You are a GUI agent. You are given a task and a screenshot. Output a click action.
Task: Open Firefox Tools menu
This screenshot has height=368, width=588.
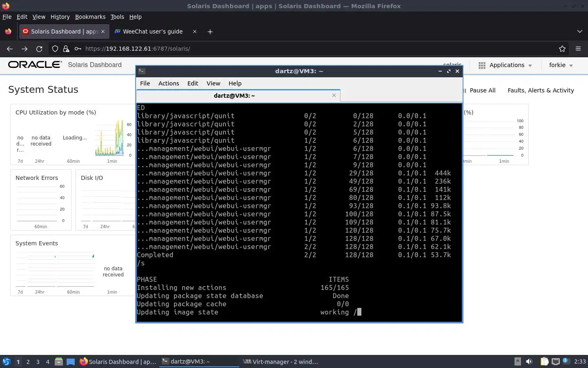pos(117,17)
